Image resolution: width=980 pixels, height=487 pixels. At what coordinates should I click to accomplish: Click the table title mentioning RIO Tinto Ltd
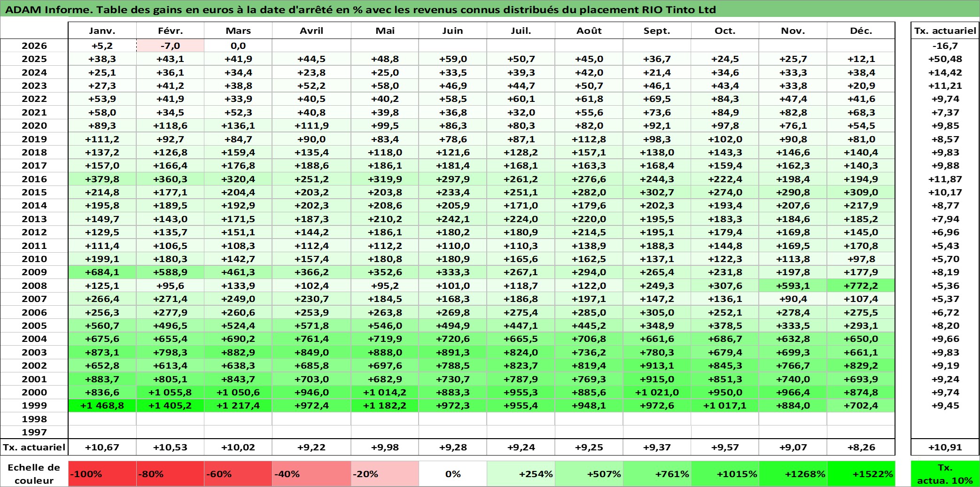361,9
